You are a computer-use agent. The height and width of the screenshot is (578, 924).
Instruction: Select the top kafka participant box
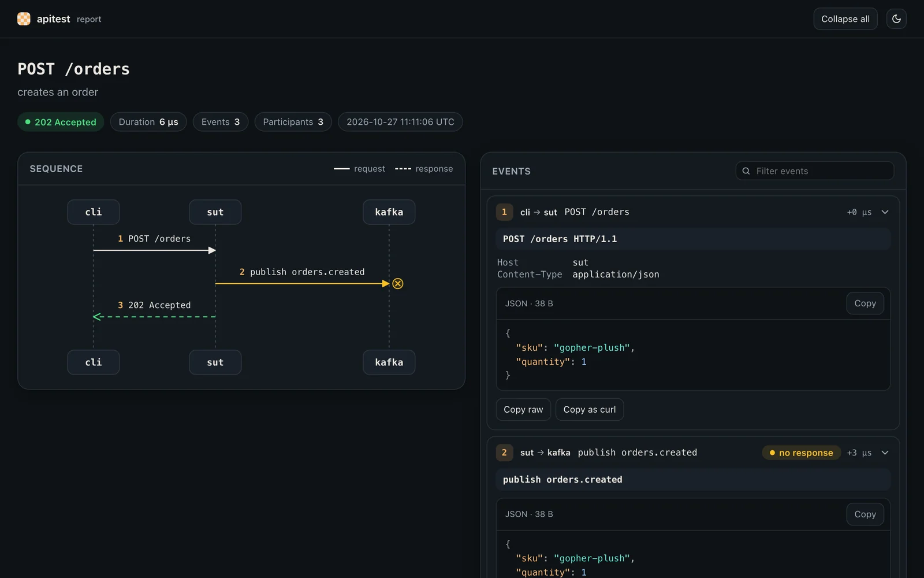[x=389, y=212]
